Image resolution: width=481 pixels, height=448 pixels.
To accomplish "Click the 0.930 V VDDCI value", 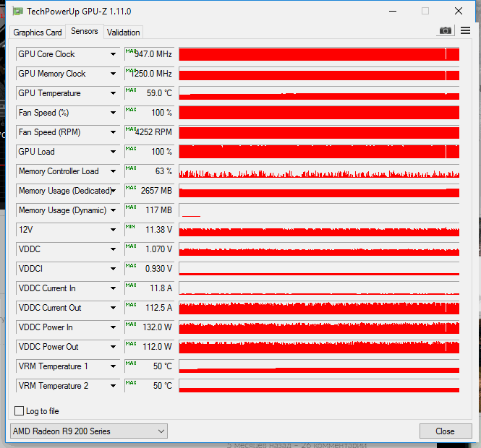I will (x=150, y=269).
